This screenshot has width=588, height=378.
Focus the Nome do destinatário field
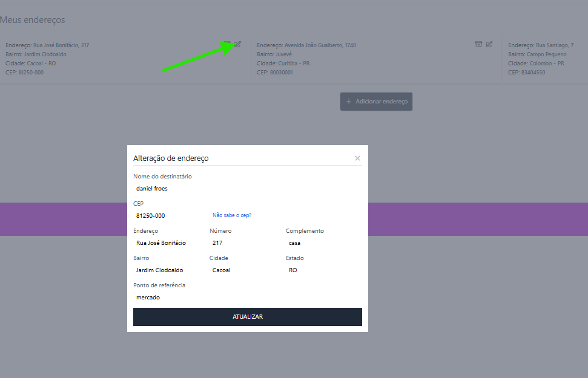click(248, 189)
